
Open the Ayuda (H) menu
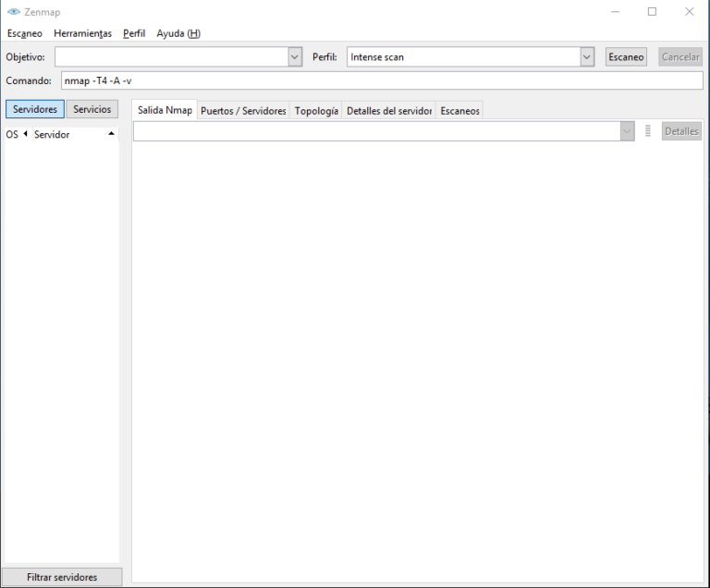[x=178, y=33]
